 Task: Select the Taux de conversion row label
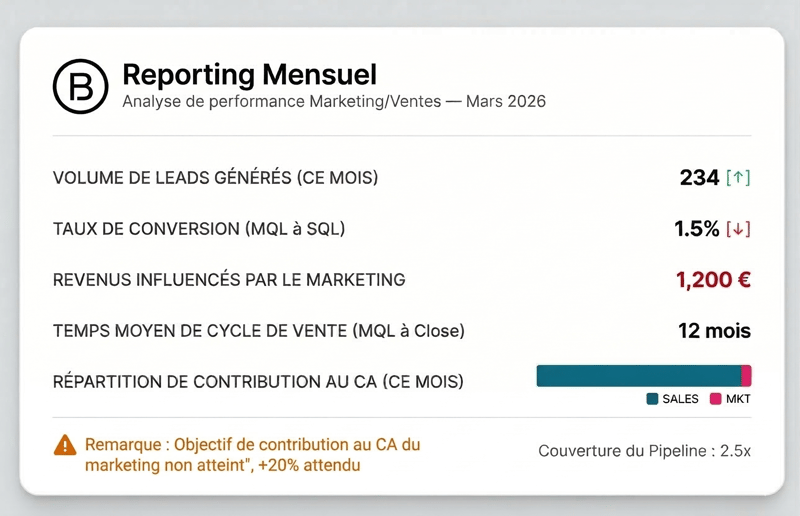tap(199, 229)
